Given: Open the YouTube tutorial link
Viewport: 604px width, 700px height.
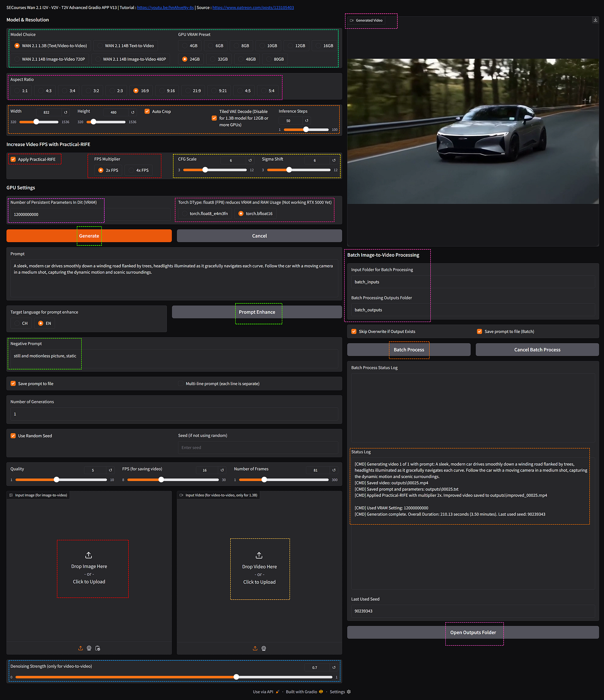Looking at the screenshot, I should [x=165, y=8].
